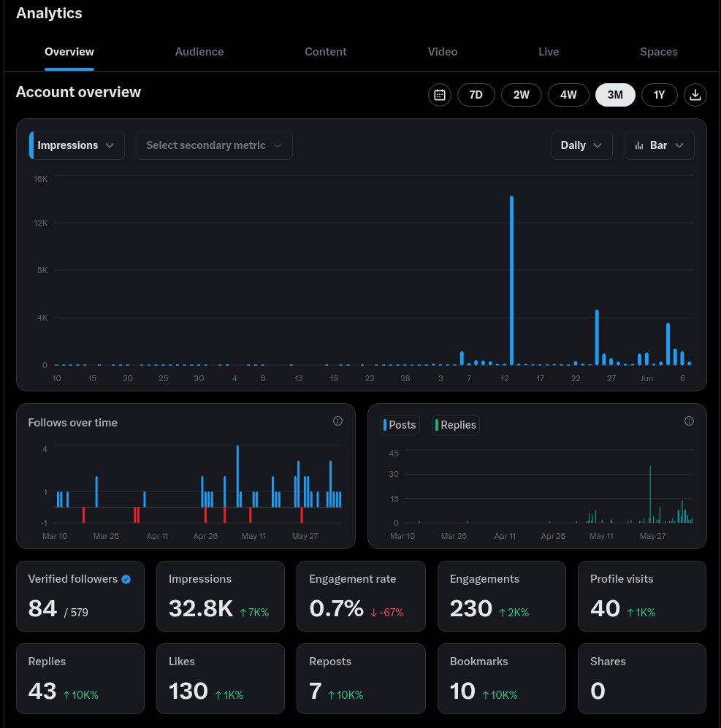Select the 4W time range
The image size is (721, 728).
pos(568,95)
